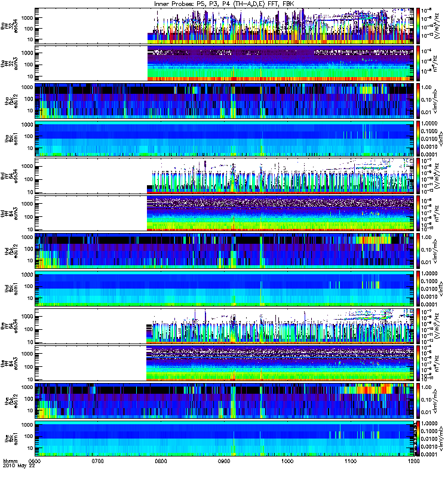Click the 0700 time axis label
Viewport: 448px width, 478px height.
tap(98, 461)
